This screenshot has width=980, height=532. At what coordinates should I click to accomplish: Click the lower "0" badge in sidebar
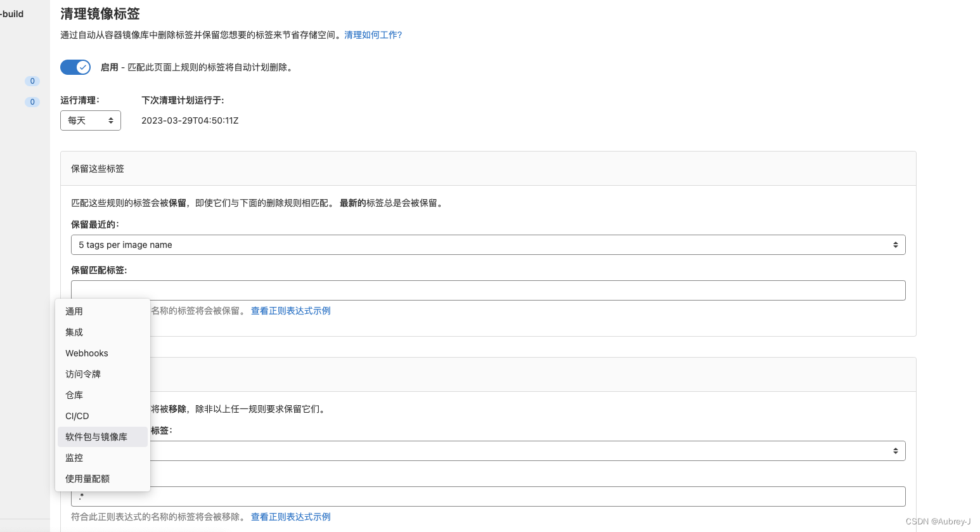coord(32,101)
